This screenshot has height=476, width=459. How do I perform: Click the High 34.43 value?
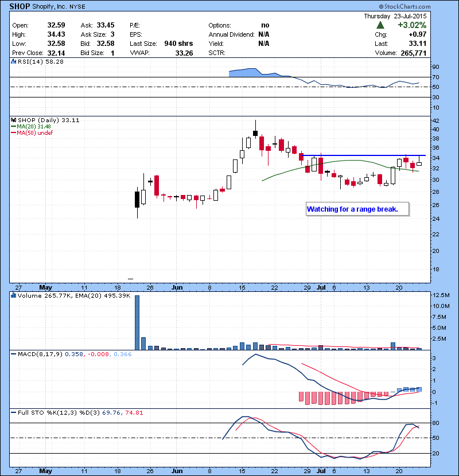56,34
